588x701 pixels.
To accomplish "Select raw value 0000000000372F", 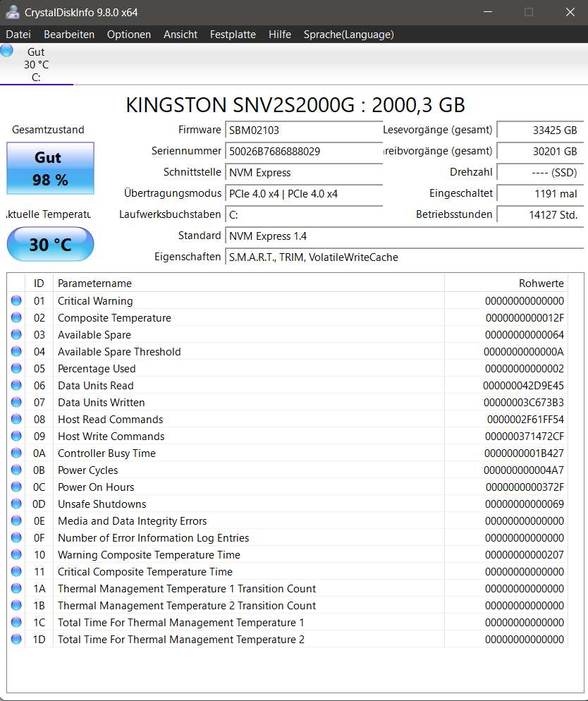I will click(525, 487).
